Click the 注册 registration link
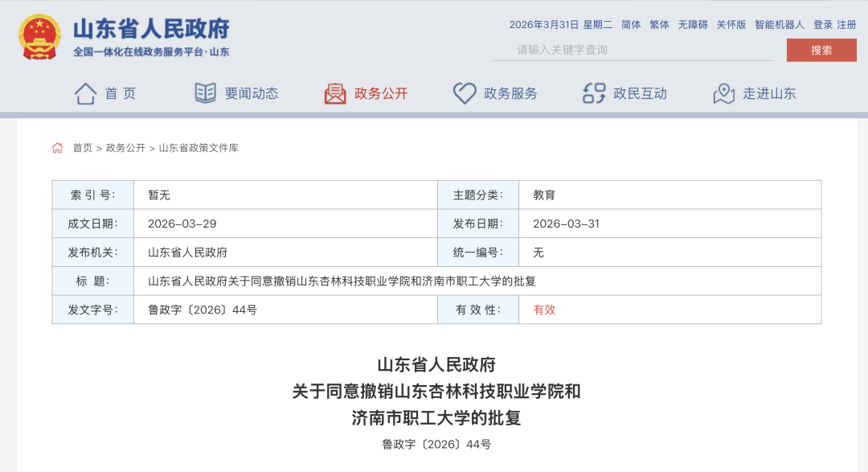868x472 pixels. point(845,25)
